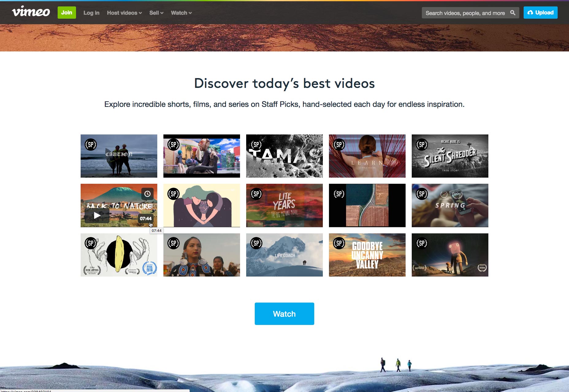Click SP badge on colorful puppet video

[x=174, y=145]
